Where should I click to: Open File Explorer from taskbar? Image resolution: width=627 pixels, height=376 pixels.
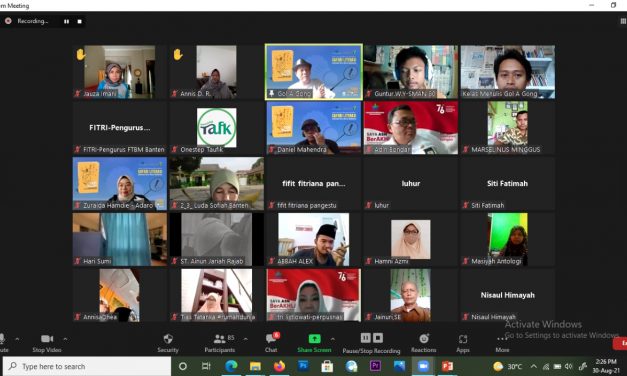coord(255,366)
